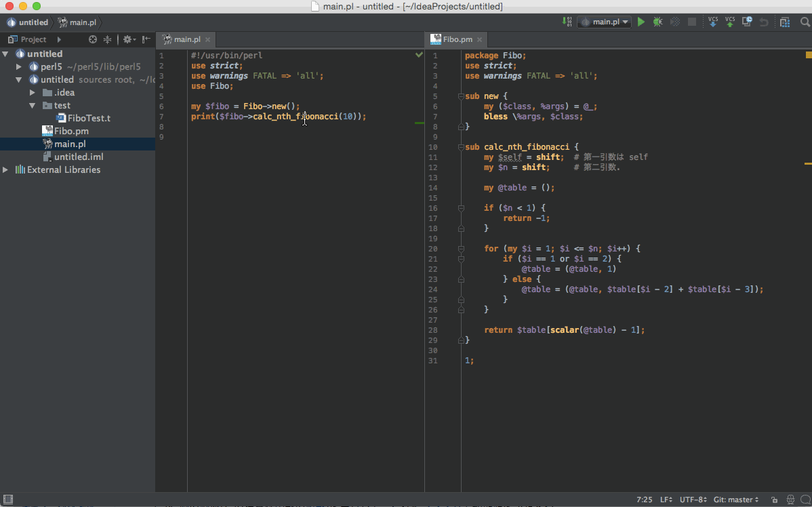Open Git: master branch selector

[x=736, y=500]
